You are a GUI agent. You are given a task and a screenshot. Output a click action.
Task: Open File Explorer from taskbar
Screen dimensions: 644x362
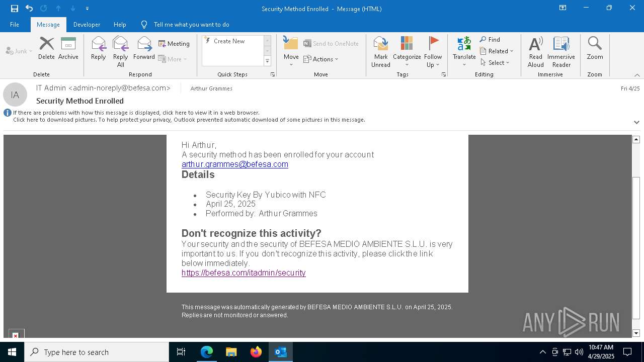tap(231, 352)
